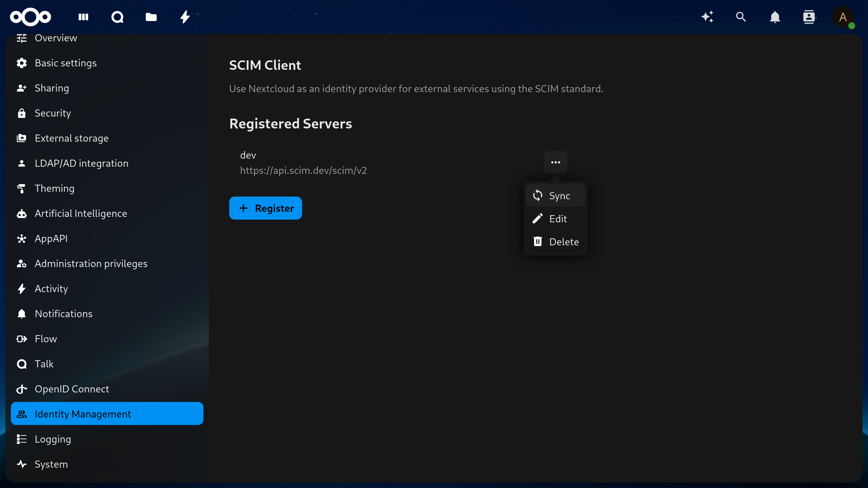Open the Nextcloud Assistant sparkle icon
Viewport: 868px width, 488px height.
click(707, 17)
